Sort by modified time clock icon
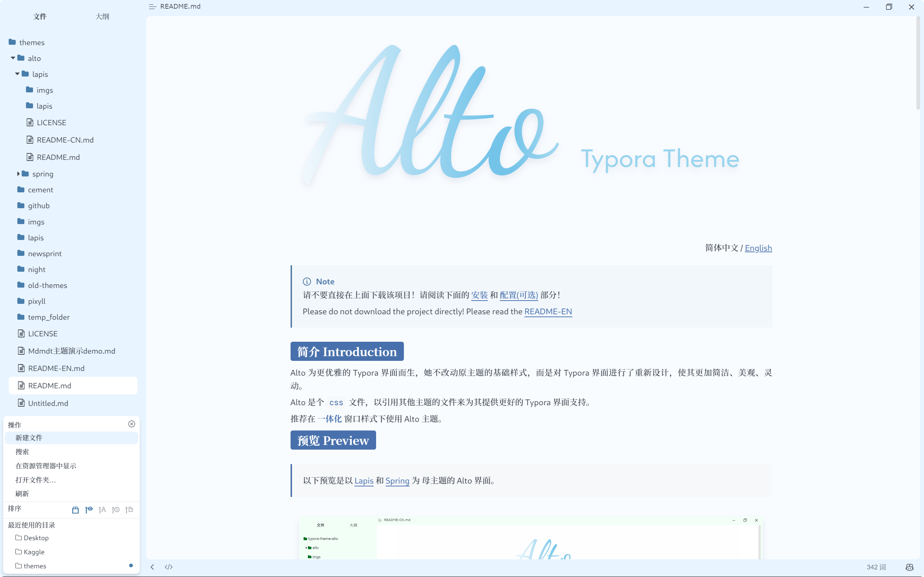This screenshot has width=924, height=577. coord(115,510)
